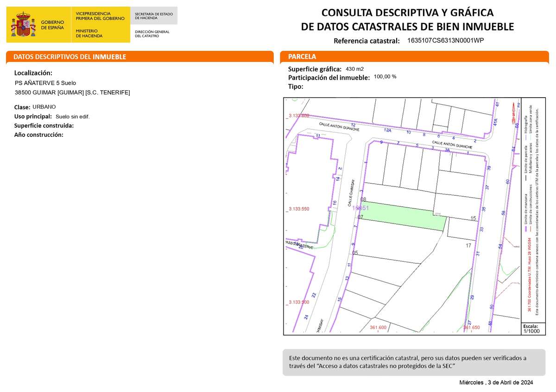The height and width of the screenshot is (392, 556).
Task: Select the PARCELA section header
Action: pyautogui.click(x=302, y=57)
